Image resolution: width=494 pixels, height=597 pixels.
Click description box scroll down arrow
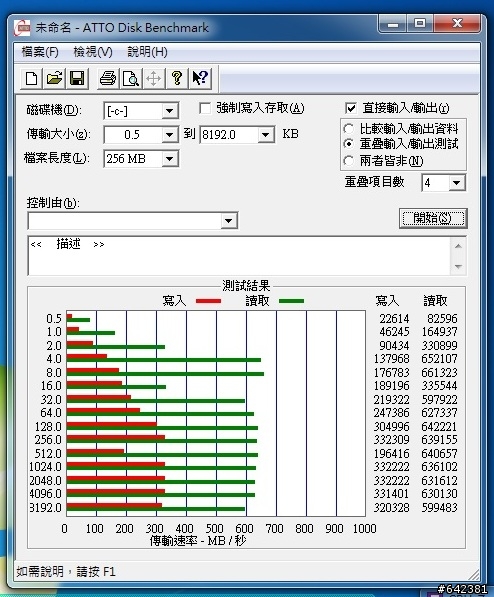click(459, 267)
